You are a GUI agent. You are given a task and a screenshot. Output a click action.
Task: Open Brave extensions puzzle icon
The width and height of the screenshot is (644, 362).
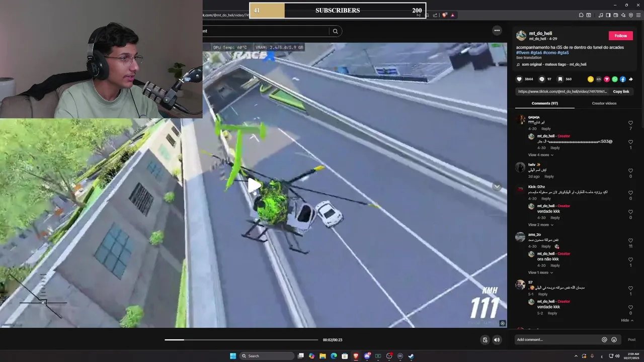point(581,15)
